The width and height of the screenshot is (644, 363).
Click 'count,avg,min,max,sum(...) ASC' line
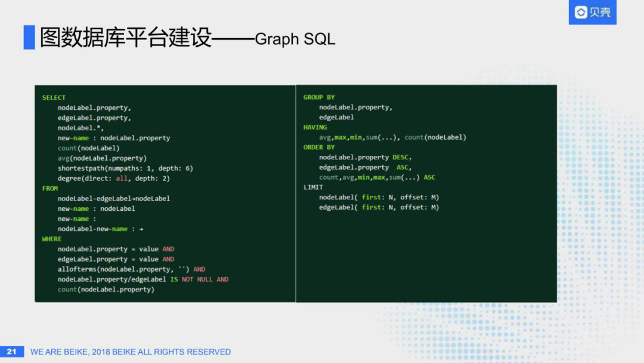point(377,177)
